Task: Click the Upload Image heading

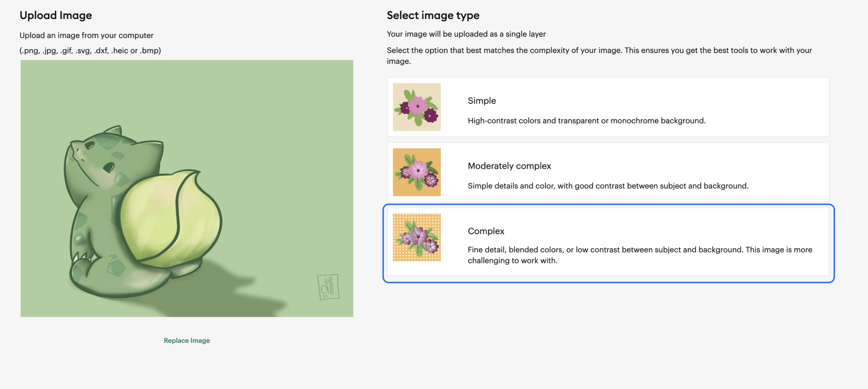Action: click(x=56, y=15)
